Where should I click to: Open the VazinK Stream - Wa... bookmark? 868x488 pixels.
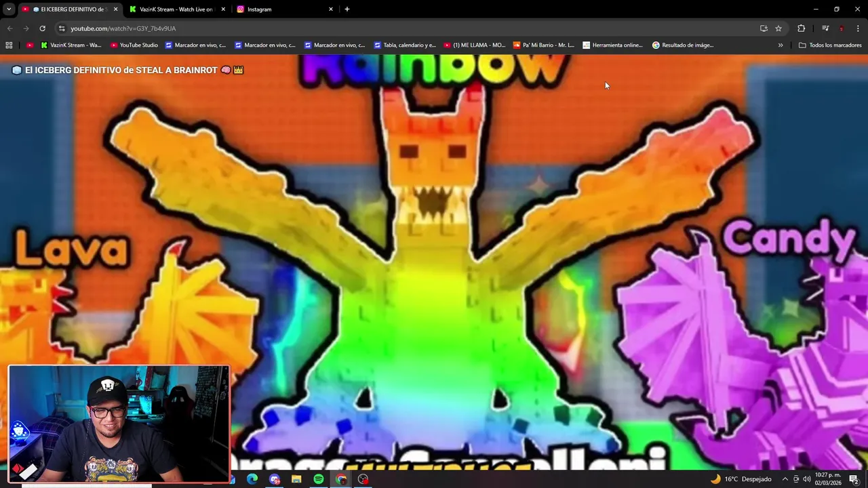(x=71, y=45)
